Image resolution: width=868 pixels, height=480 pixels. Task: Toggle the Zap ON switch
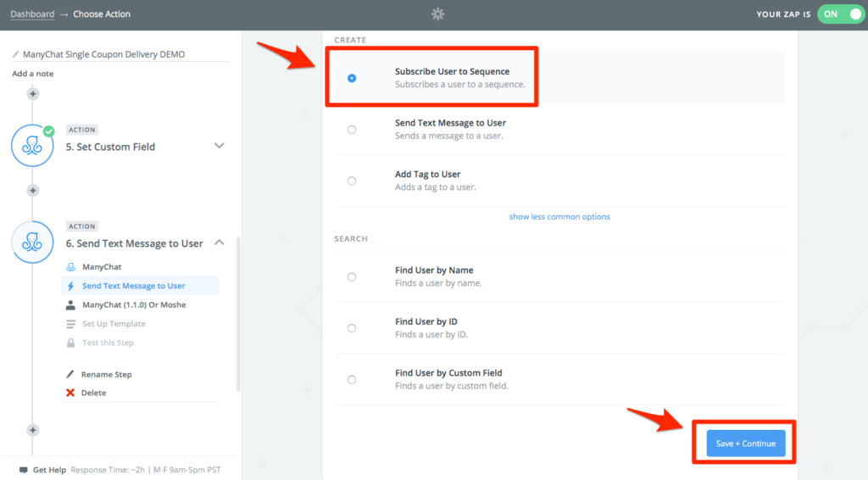(841, 14)
